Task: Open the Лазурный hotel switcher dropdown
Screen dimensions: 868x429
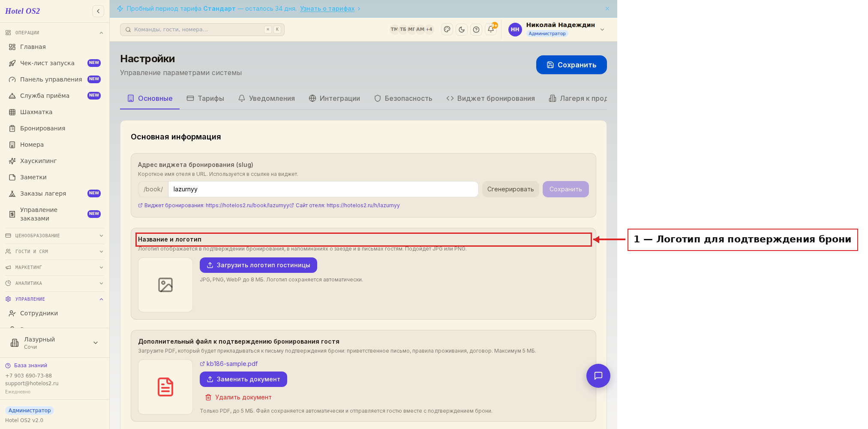Action: (x=54, y=343)
